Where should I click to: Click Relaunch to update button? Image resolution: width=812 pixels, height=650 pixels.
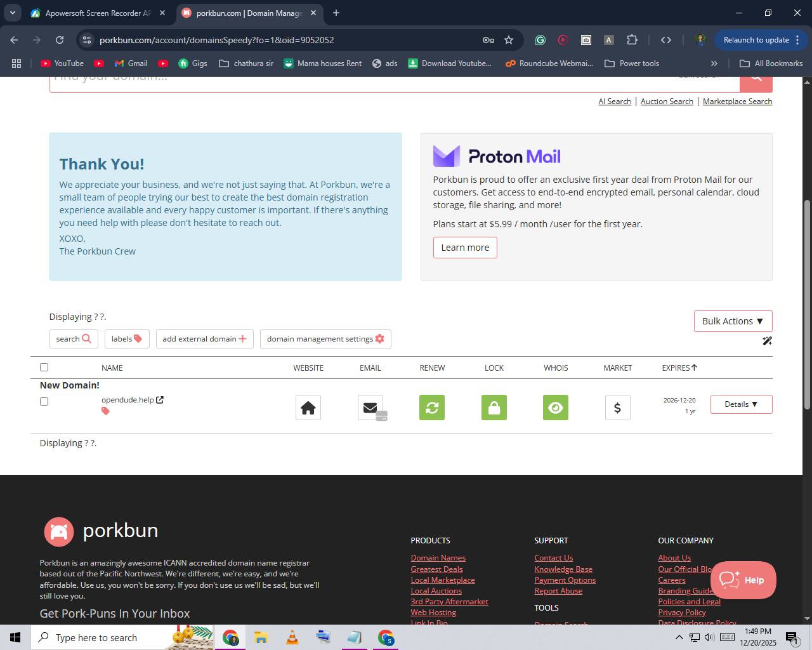756,40
